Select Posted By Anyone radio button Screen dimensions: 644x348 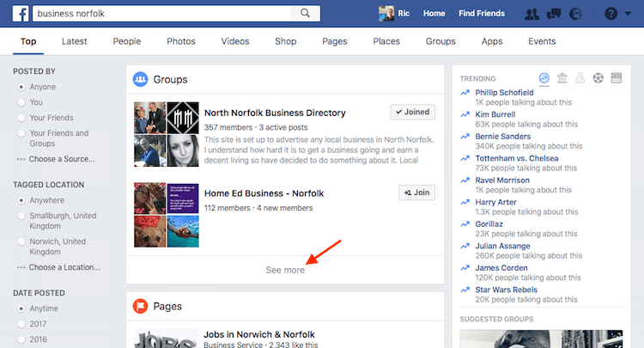point(21,87)
